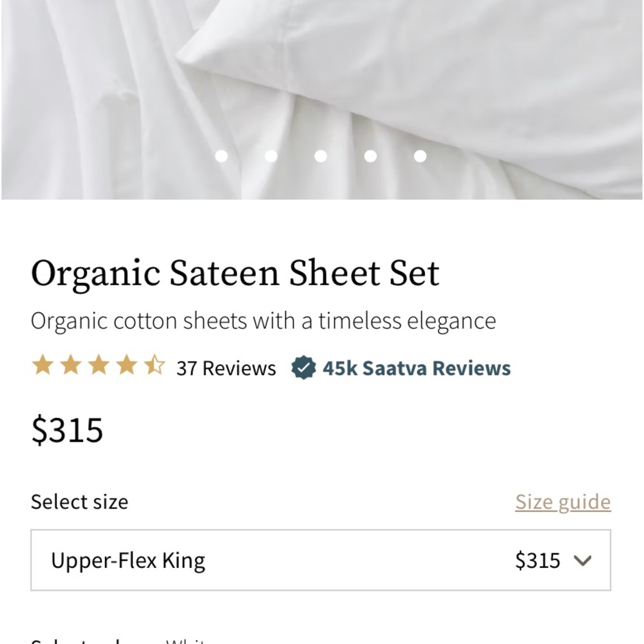The height and width of the screenshot is (644, 644).
Task: Open the Size guide
Action: click(x=562, y=501)
